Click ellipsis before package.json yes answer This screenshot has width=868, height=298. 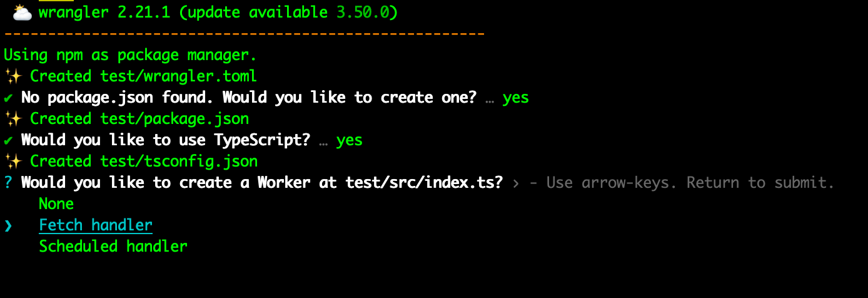490,98
